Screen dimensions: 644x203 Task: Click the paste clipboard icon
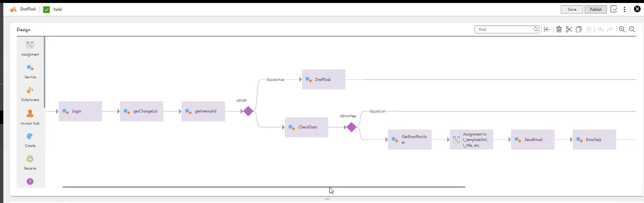coord(589,29)
